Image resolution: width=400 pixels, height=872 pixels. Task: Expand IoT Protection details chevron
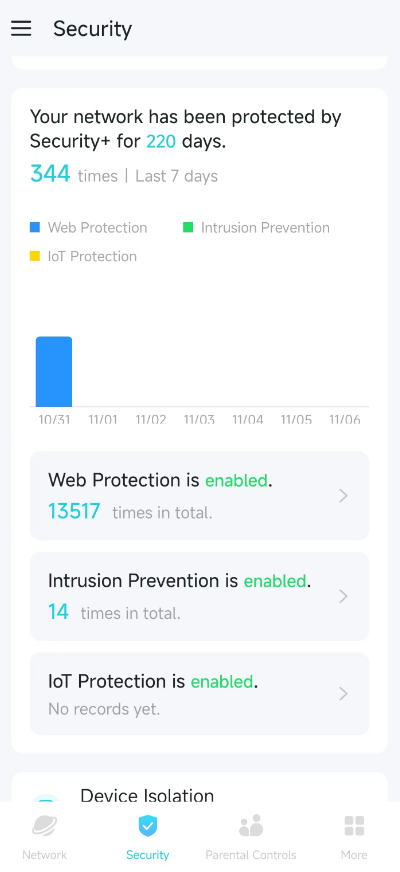[343, 693]
